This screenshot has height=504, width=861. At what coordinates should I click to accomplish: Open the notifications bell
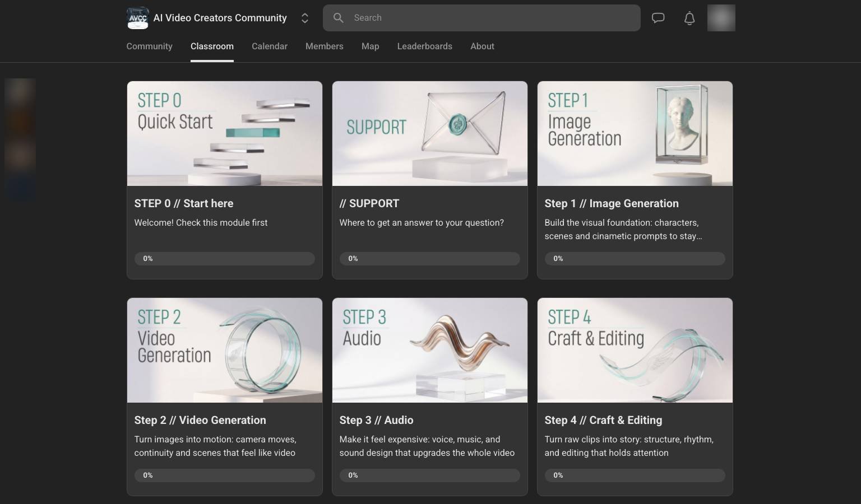689,18
